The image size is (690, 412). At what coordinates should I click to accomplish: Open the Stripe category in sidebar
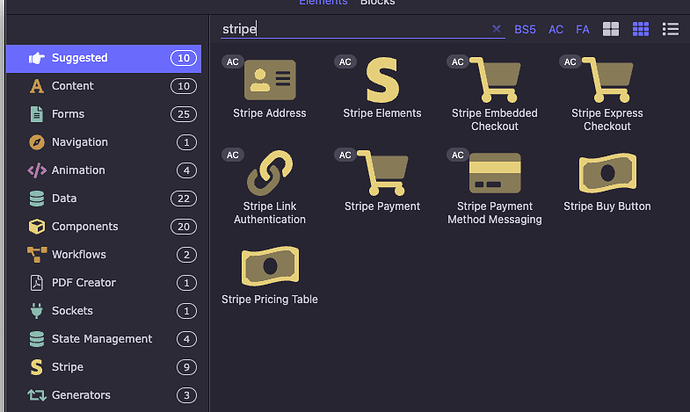(103, 367)
